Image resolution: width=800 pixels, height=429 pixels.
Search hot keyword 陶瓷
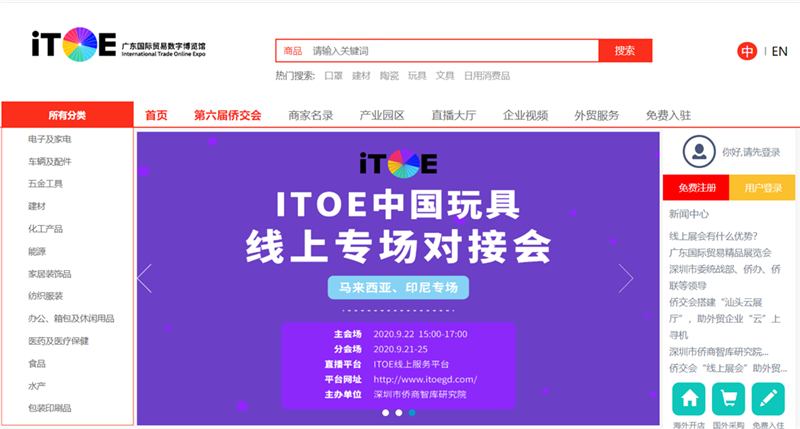(x=389, y=76)
